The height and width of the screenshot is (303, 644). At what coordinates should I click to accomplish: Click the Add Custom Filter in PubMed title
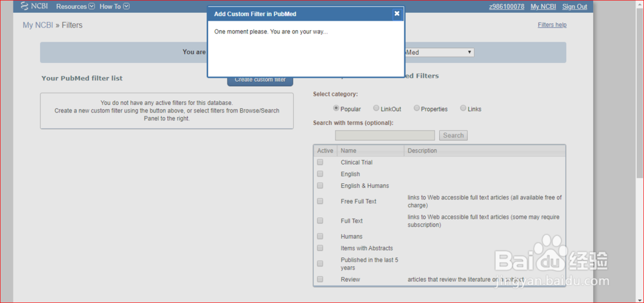click(x=255, y=14)
